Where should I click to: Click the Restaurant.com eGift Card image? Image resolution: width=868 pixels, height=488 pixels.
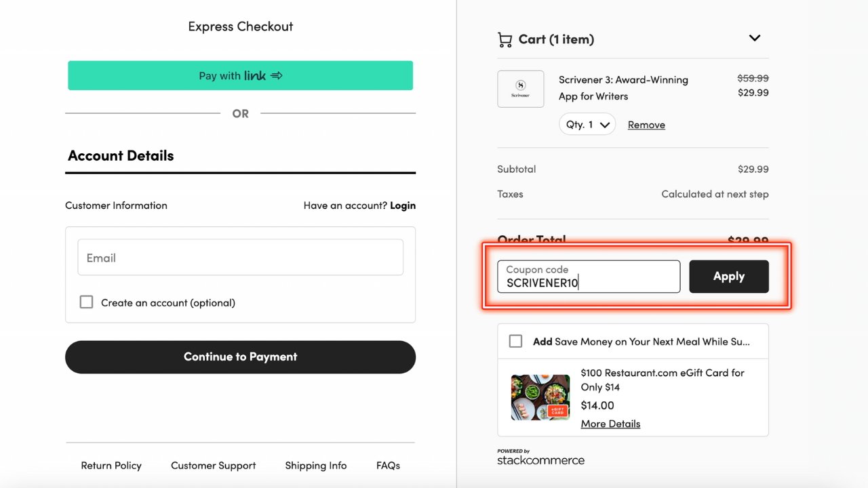pos(540,397)
